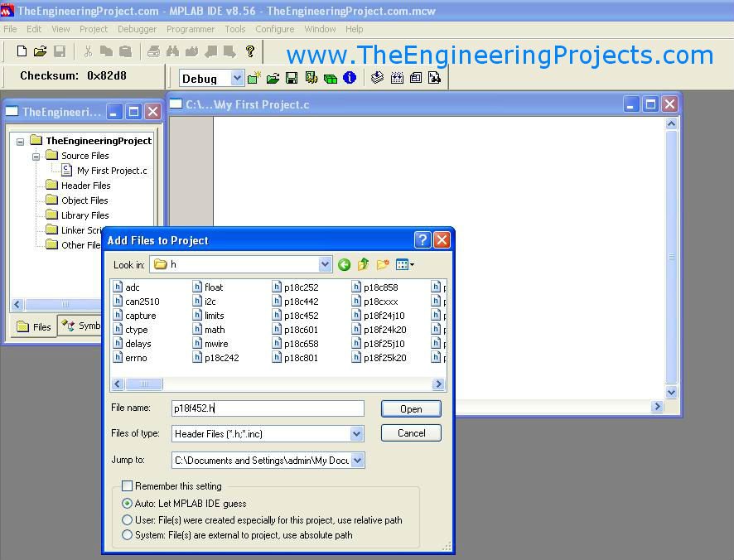Screen dimensions: 734x560
Task: Click the Open button in the dialog
Action: click(411, 408)
